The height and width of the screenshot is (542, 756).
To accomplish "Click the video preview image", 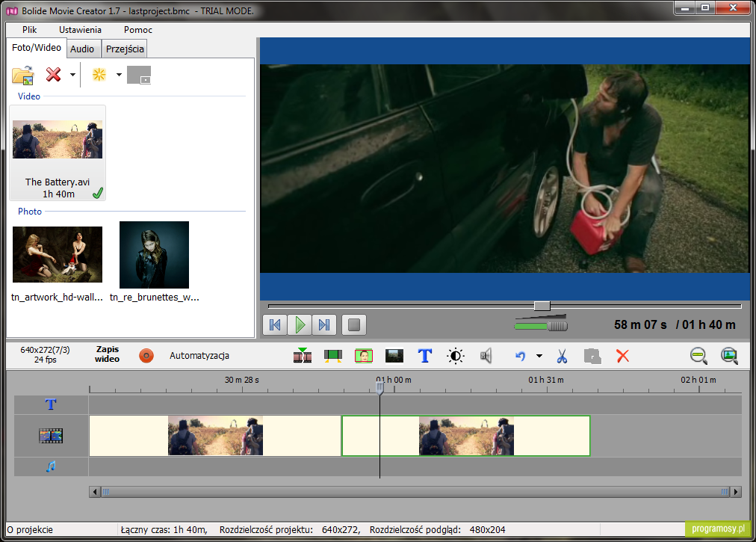I will [x=505, y=168].
